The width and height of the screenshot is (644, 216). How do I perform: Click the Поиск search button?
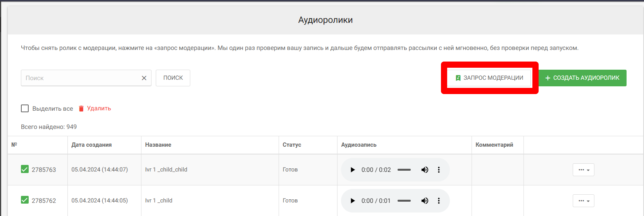[173, 78]
